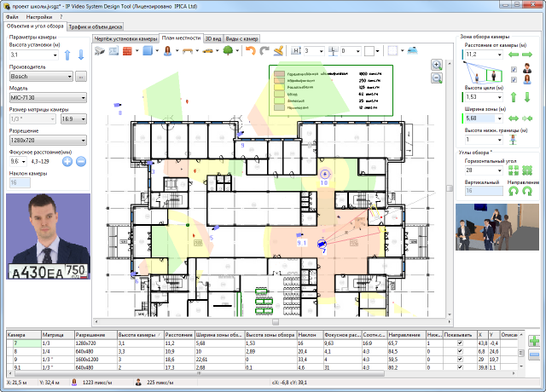Viewport: 546px width, 392px height.
Task: Increase camera distance with green right arrow
Action: tap(527, 55)
